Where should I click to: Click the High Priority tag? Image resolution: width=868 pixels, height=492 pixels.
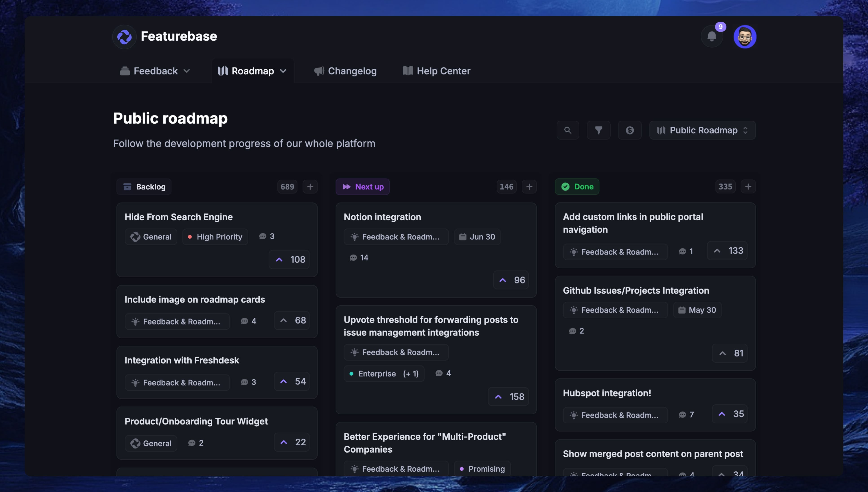[x=215, y=237]
